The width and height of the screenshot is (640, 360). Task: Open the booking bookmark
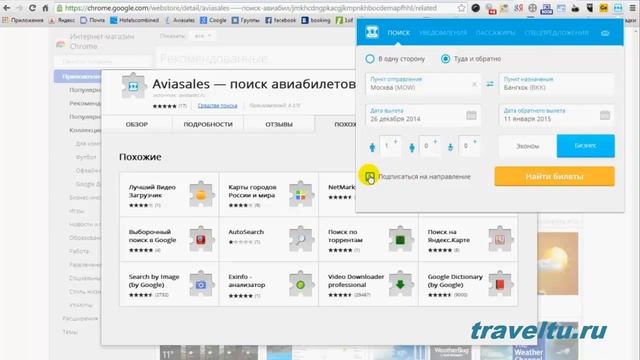(x=316, y=20)
